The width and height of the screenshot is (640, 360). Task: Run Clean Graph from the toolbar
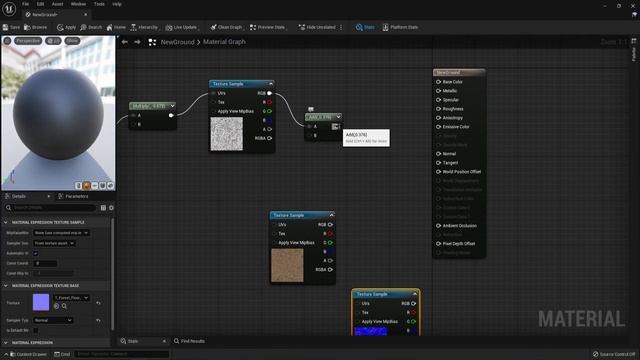pos(226,27)
